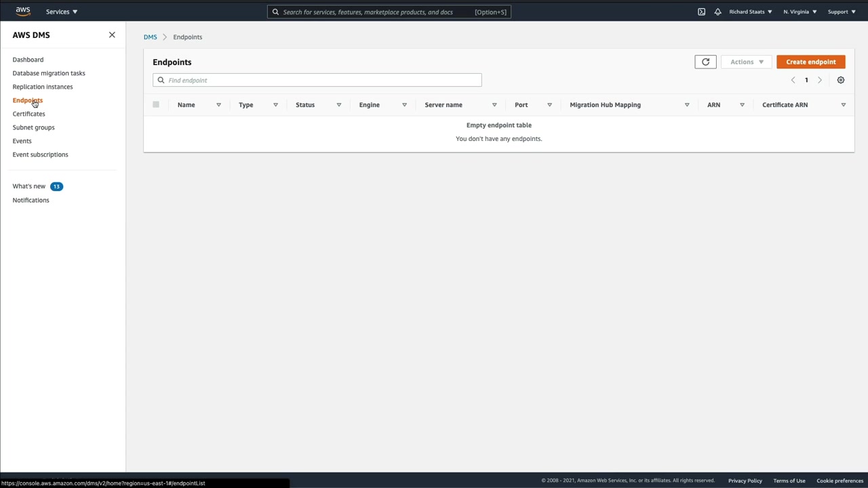This screenshot has width=868, height=488.
Task: Open the Services dropdown
Action: pyautogui.click(x=62, y=12)
